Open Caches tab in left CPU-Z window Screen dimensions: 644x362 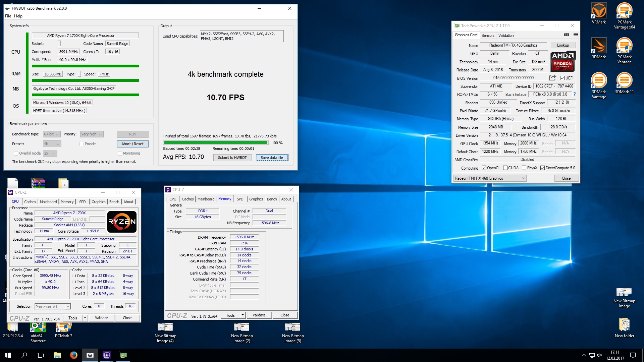(30, 202)
